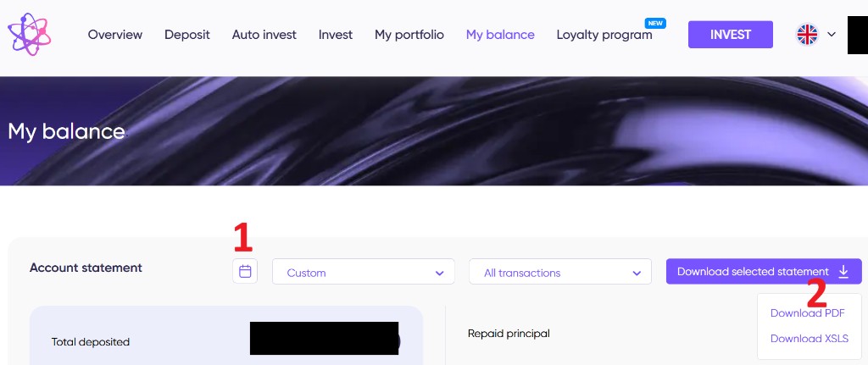The height and width of the screenshot is (365, 868).
Task: Switch to My balance page
Action: click(x=500, y=35)
